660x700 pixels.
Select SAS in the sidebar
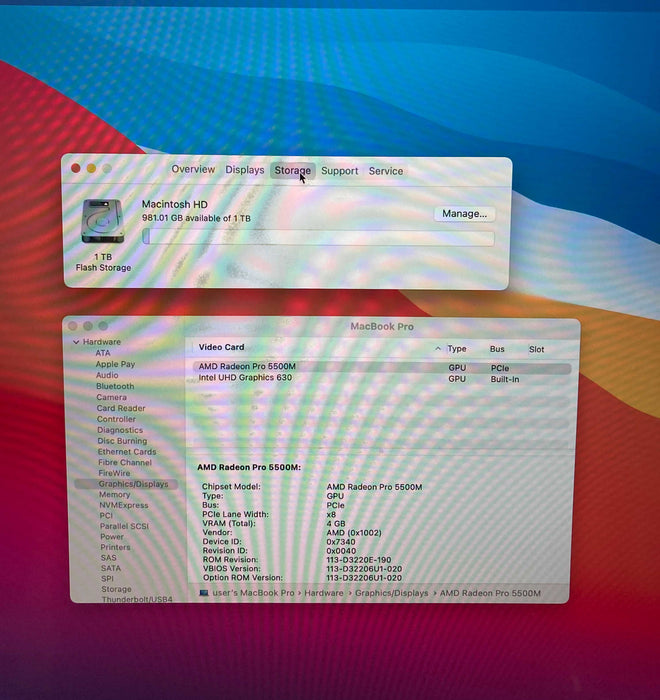109,558
